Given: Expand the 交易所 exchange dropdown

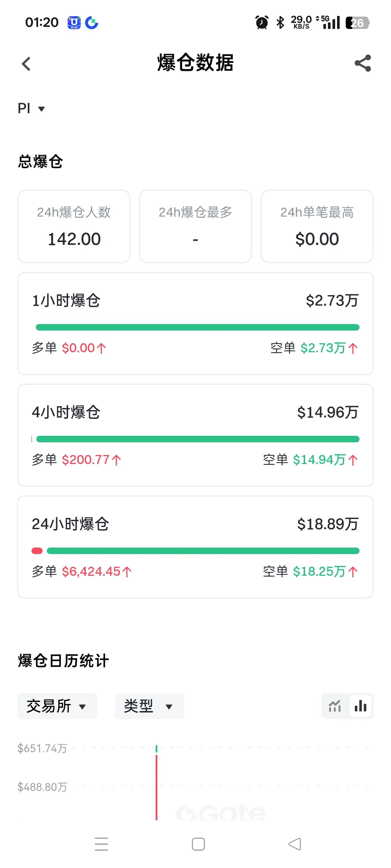Looking at the screenshot, I should click(x=57, y=706).
